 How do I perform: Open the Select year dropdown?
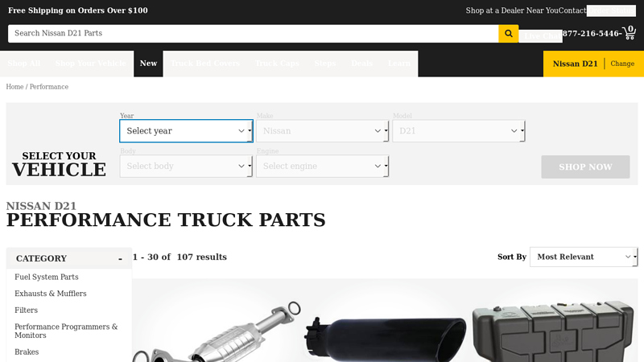[186, 131]
